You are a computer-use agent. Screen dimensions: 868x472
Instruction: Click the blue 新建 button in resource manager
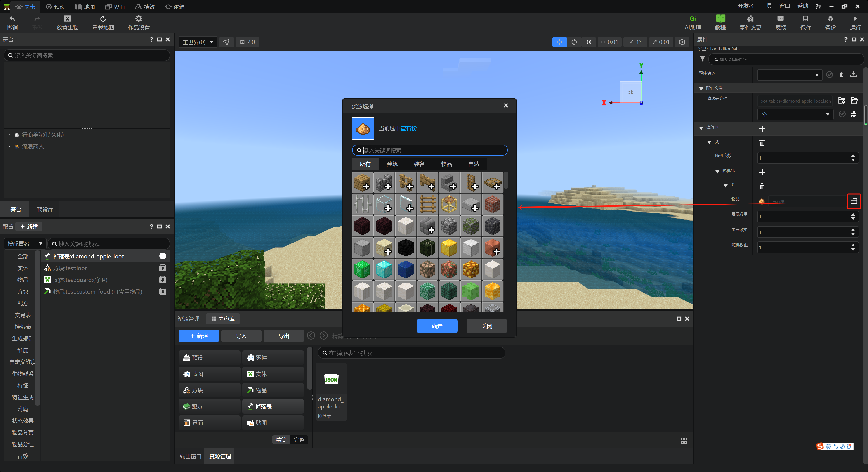click(x=198, y=336)
